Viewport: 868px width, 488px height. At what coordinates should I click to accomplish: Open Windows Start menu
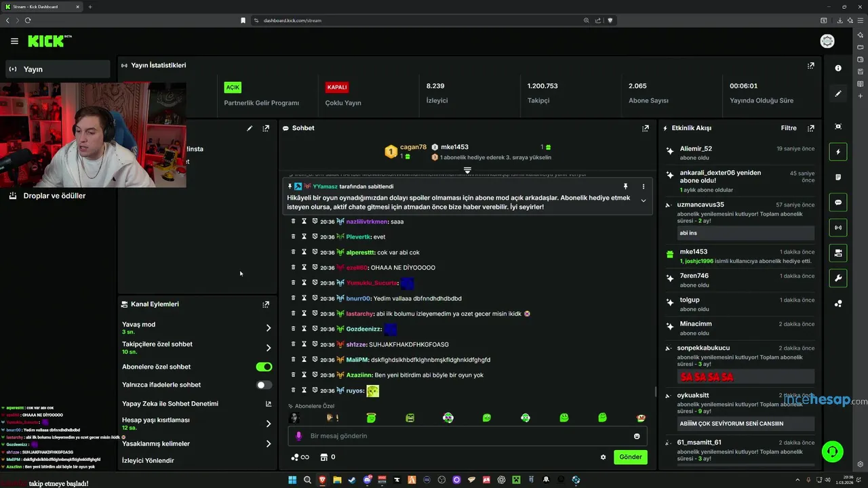click(292, 480)
